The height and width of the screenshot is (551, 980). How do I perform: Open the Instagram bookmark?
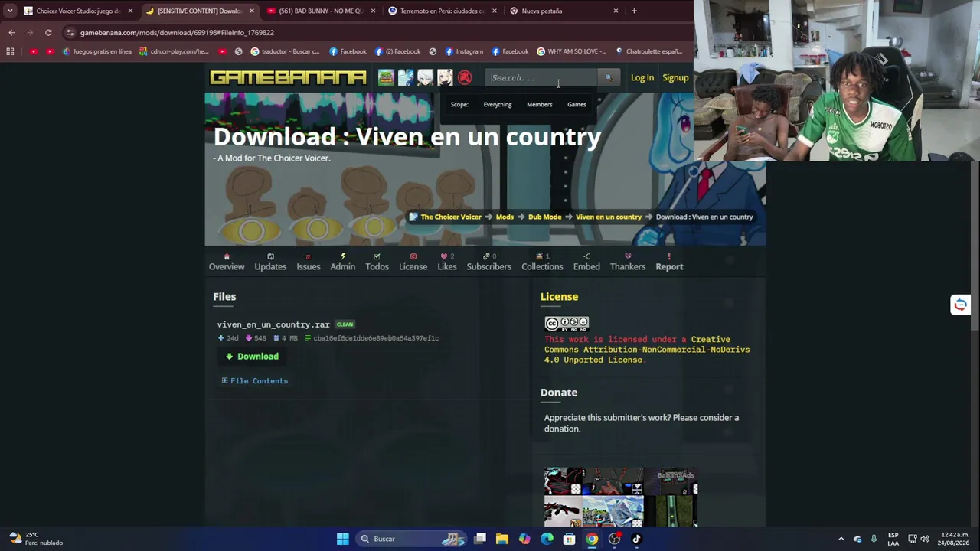464,51
